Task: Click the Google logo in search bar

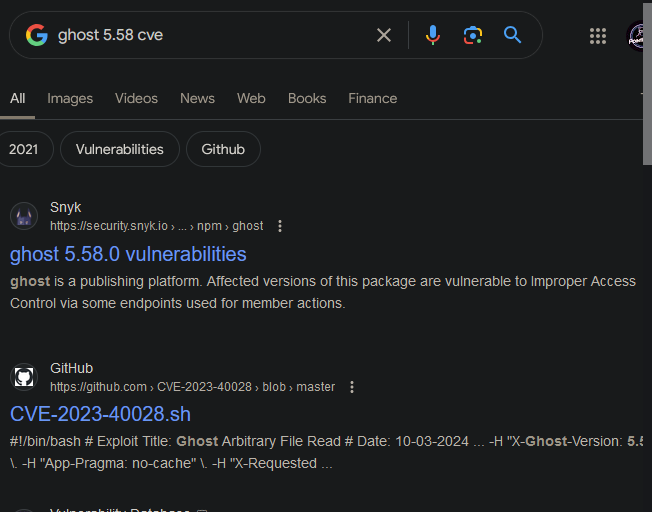Action: tap(37, 35)
